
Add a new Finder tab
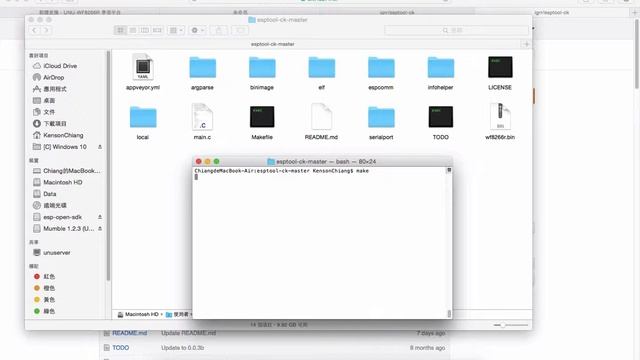(x=526, y=44)
